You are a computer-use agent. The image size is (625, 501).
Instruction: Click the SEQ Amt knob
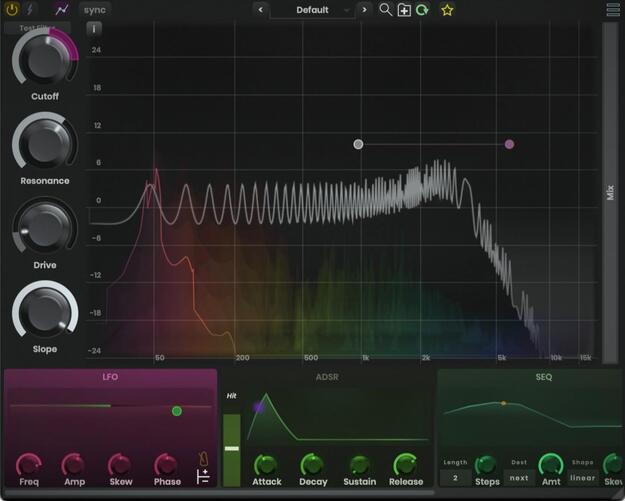(551, 465)
